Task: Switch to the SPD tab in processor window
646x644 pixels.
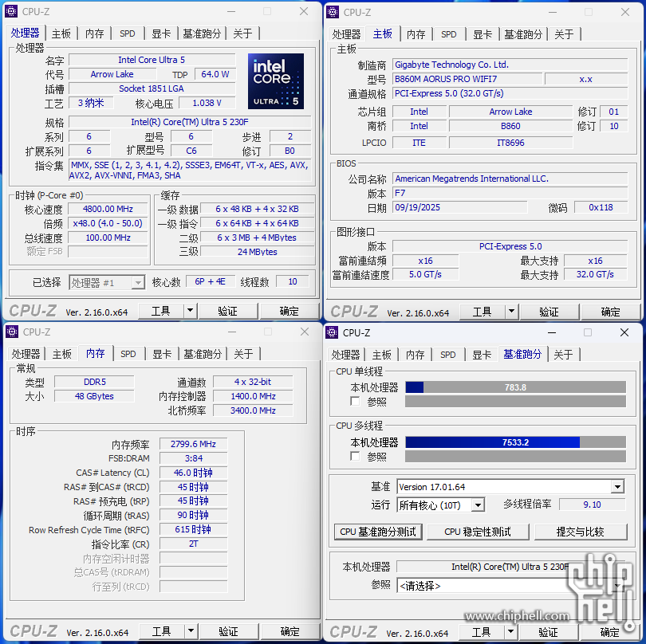Action: [128, 33]
